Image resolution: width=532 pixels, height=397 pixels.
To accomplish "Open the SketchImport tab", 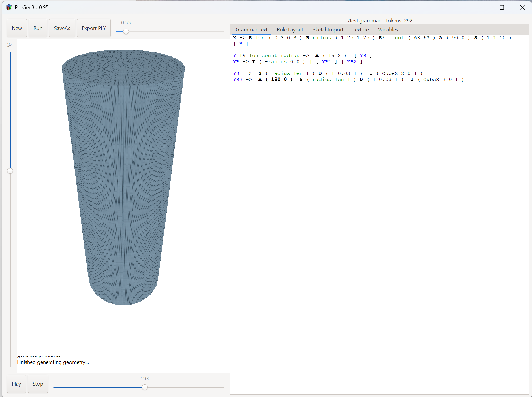I will 328,30.
